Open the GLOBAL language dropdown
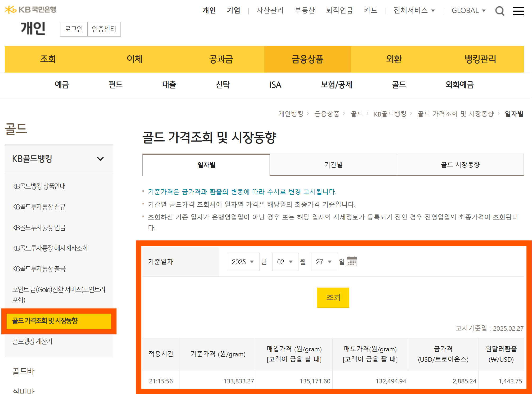This screenshot has height=394, width=532. (468, 10)
